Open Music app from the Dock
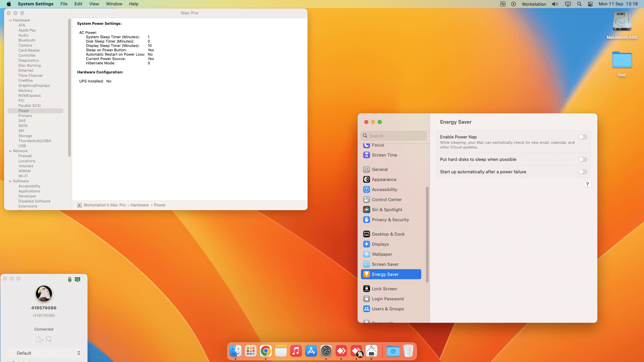 coord(296,351)
